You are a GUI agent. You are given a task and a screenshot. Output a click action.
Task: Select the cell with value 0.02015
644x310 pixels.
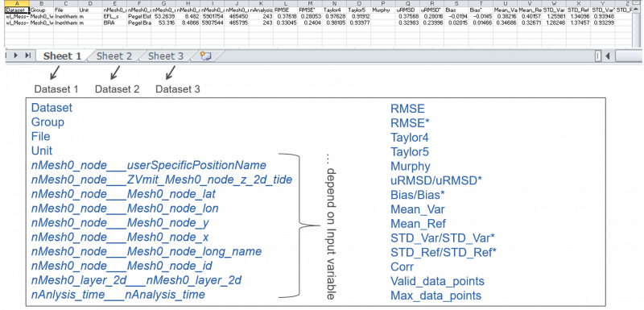(x=456, y=23)
